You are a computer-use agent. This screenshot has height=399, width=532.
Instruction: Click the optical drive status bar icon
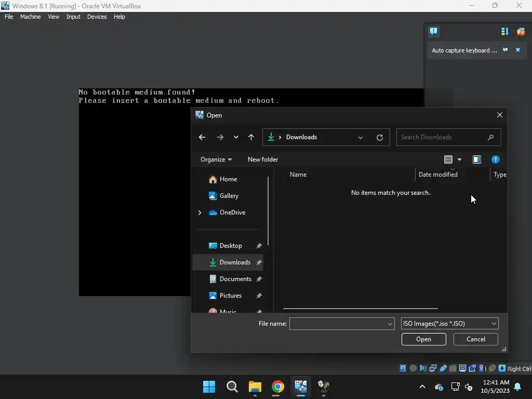tap(413, 368)
